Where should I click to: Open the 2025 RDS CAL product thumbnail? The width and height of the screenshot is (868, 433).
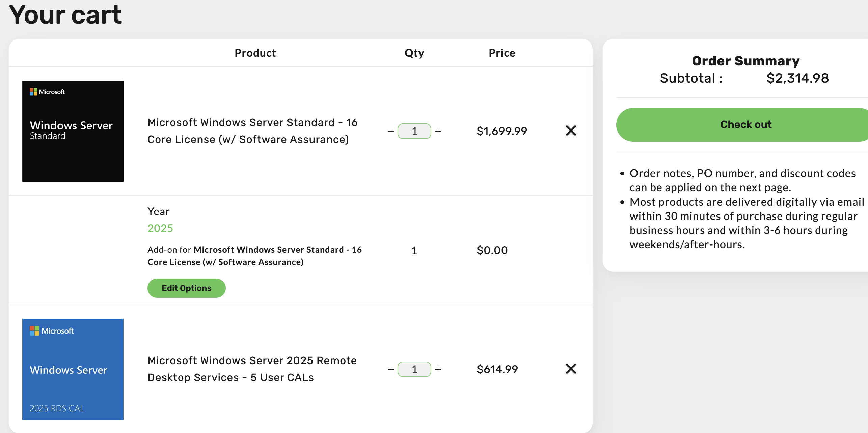[x=73, y=369]
